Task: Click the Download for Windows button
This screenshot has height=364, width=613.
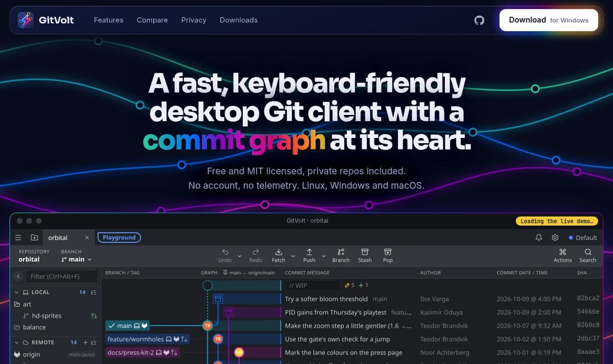Action: click(549, 20)
